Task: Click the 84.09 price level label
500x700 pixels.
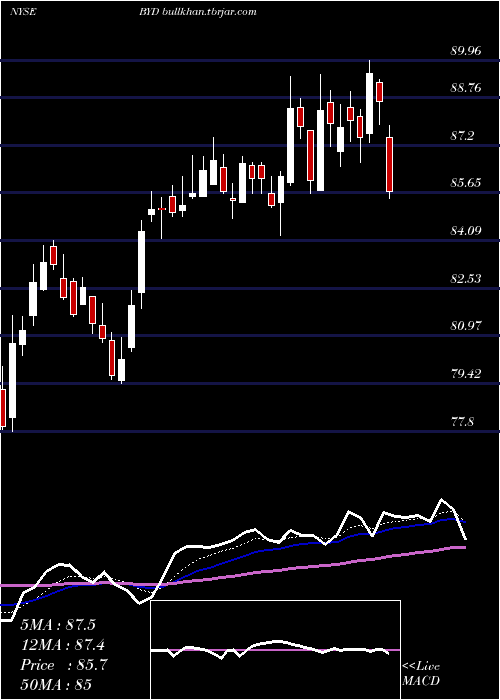Action: tap(466, 231)
